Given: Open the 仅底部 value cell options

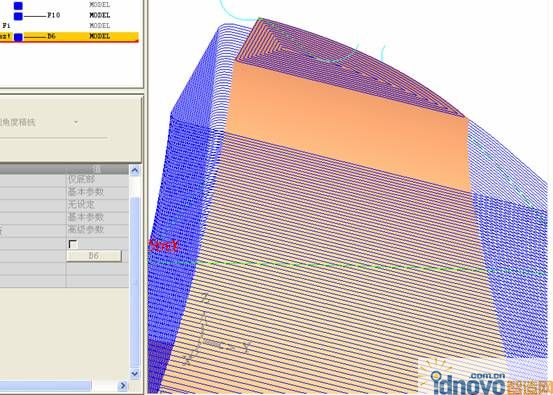Looking at the screenshot, I should tap(97, 180).
